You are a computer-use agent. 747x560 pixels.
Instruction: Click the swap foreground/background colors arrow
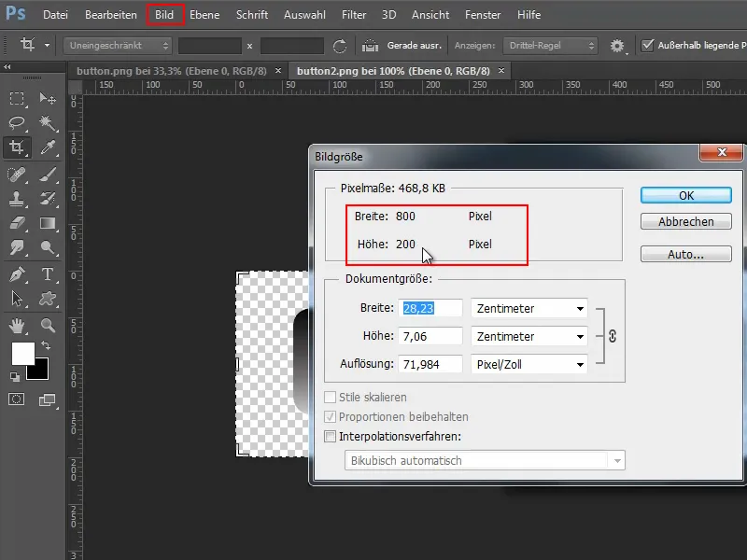44,346
